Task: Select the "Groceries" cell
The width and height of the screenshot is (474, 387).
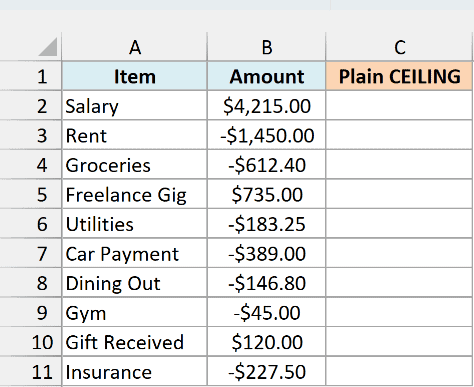Action: point(134,165)
